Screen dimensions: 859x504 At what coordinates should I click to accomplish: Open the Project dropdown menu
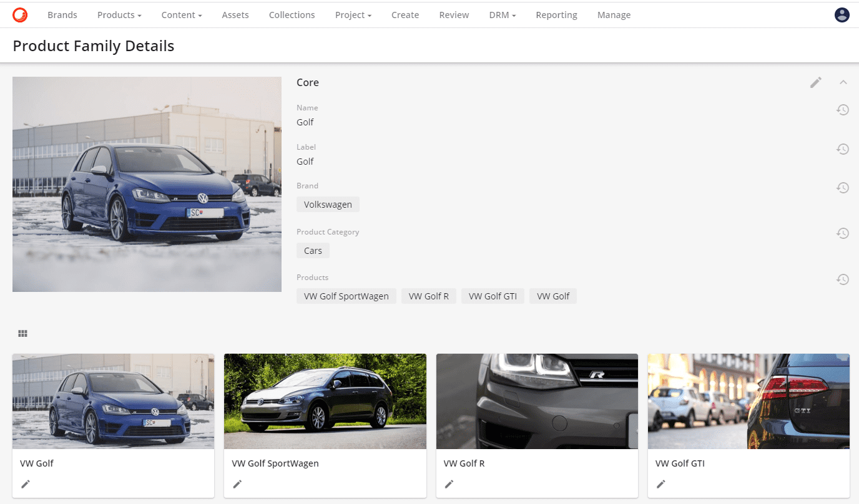coord(353,15)
